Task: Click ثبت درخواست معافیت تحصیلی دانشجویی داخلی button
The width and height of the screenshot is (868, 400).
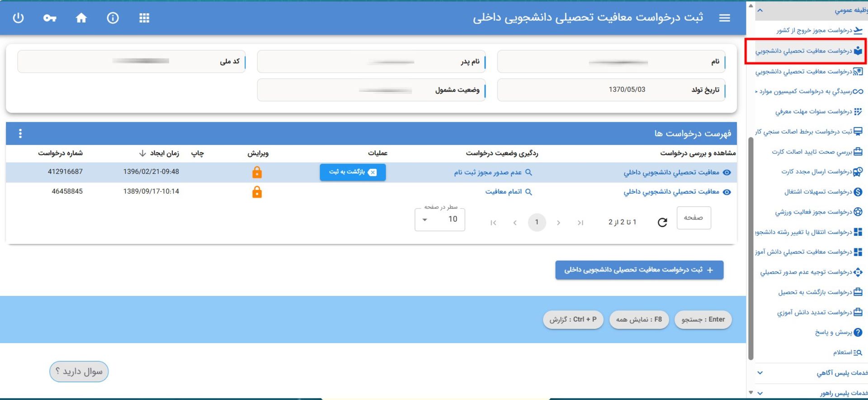Action: [x=639, y=270]
